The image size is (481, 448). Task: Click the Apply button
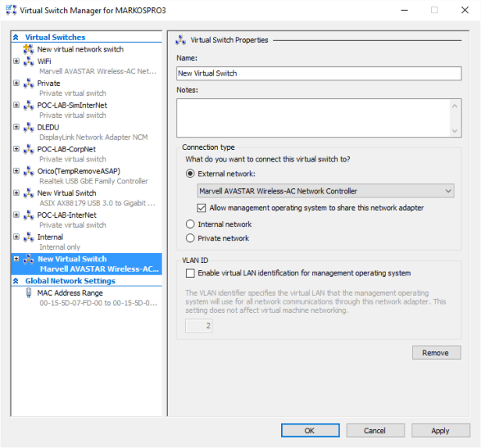tap(440, 430)
